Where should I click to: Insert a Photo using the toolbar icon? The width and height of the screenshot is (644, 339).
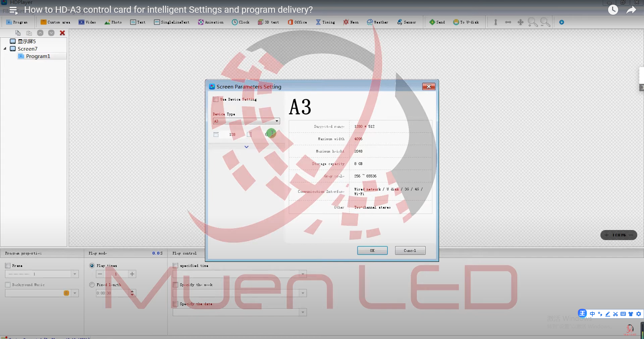(113, 22)
